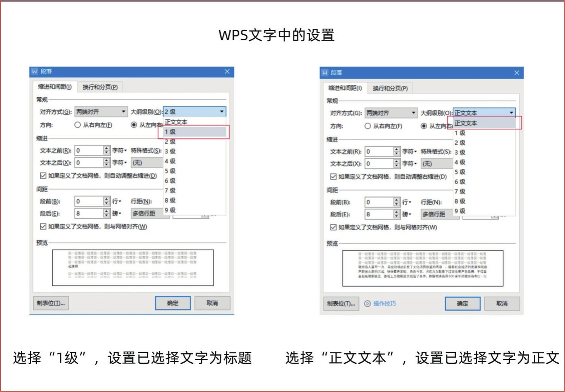Click 段后 spacing field in the left dialog
565x392 pixels.
(x=89, y=213)
